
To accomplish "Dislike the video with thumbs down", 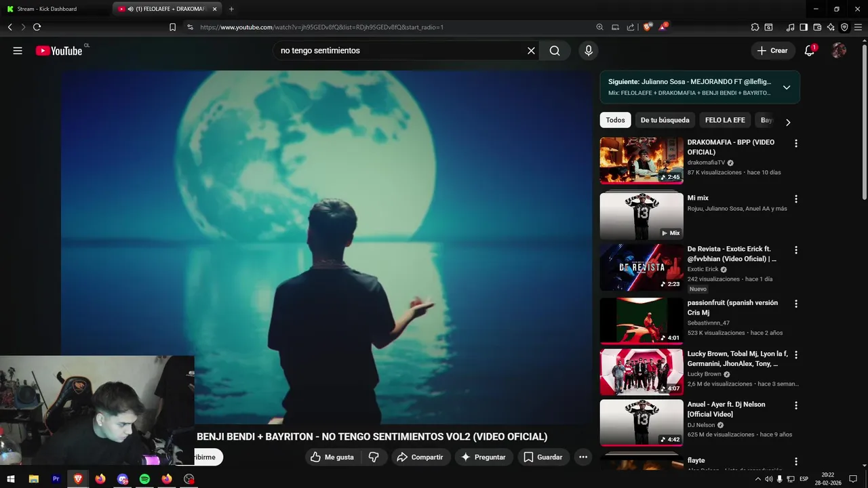I will click(x=374, y=457).
